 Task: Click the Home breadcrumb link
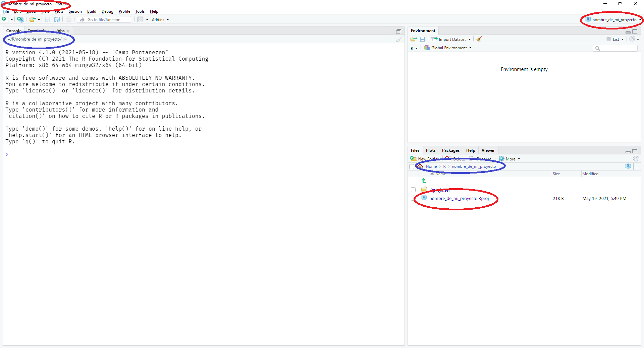pyautogui.click(x=431, y=166)
